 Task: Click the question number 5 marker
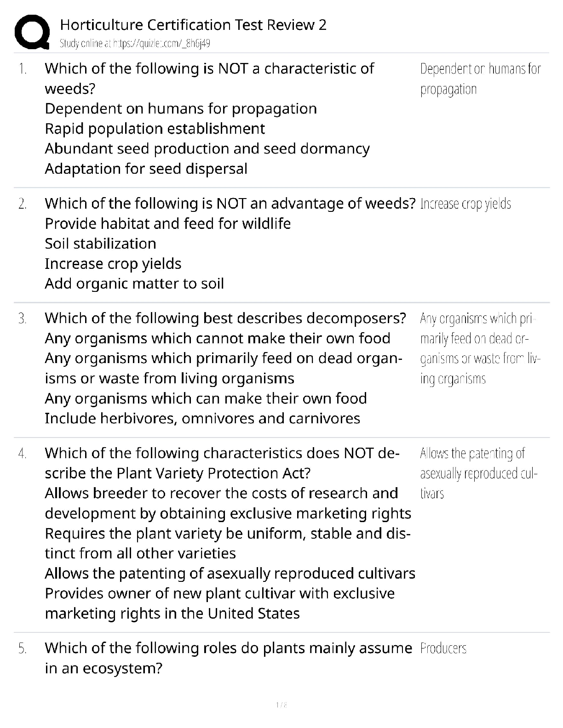pyautogui.click(x=23, y=648)
